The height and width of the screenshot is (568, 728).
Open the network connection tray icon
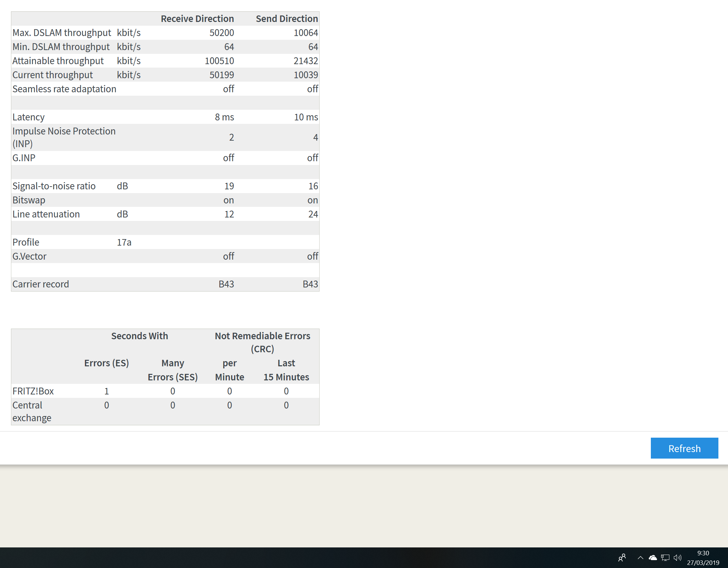click(665, 558)
